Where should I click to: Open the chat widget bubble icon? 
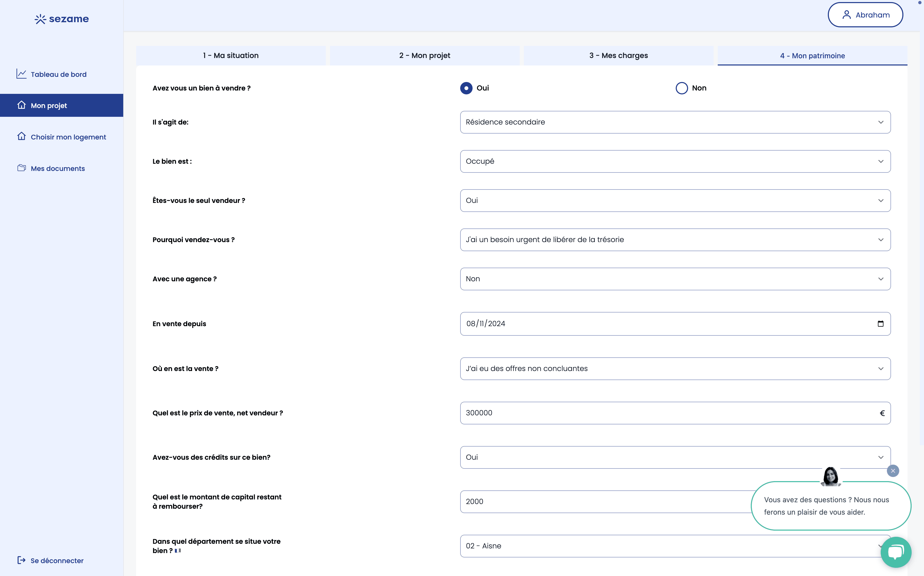896,552
